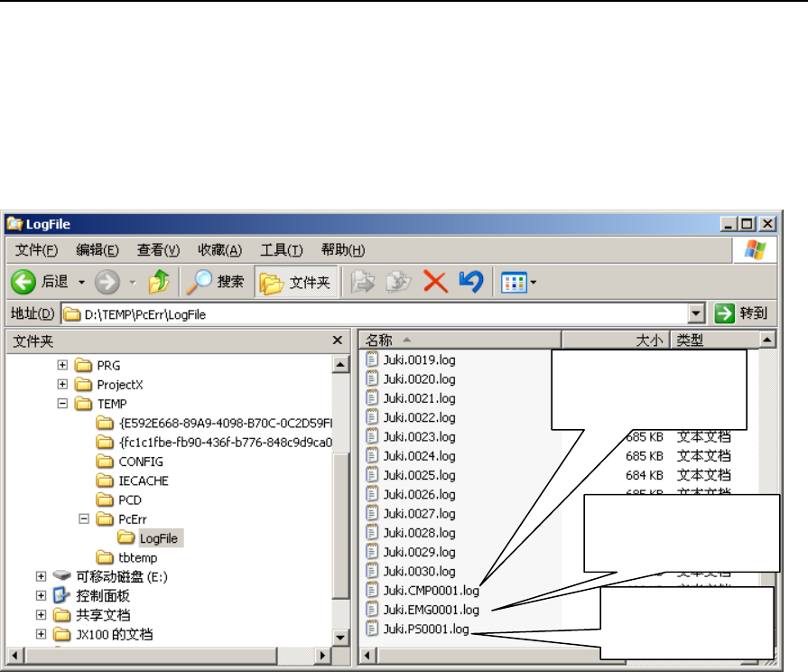Click the 转到 Go button
Image resolution: width=808 pixels, height=672 pixels.
(741, 313)
